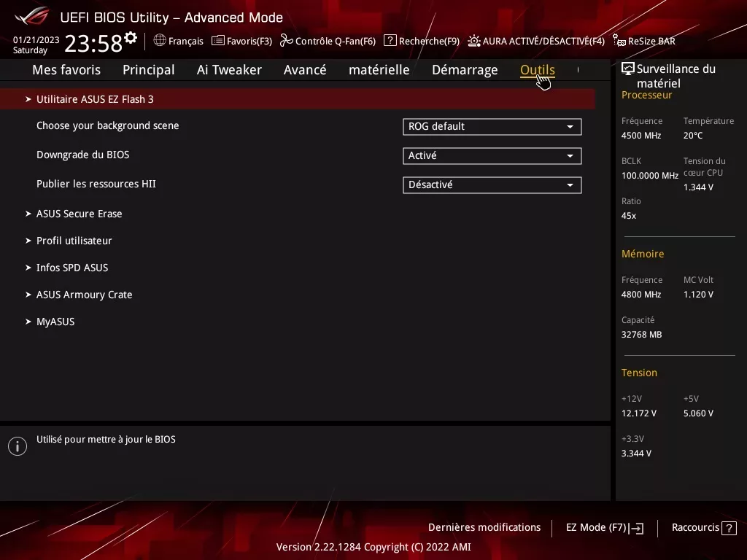This screenshot has height=560, width=747.
Task: Open the Contrôle Q-Fan settings
Action: pyautogui.click(x=328, y=41)
